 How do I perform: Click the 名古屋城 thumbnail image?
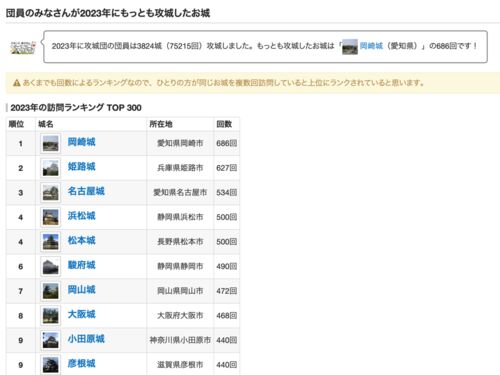[51, 193]
